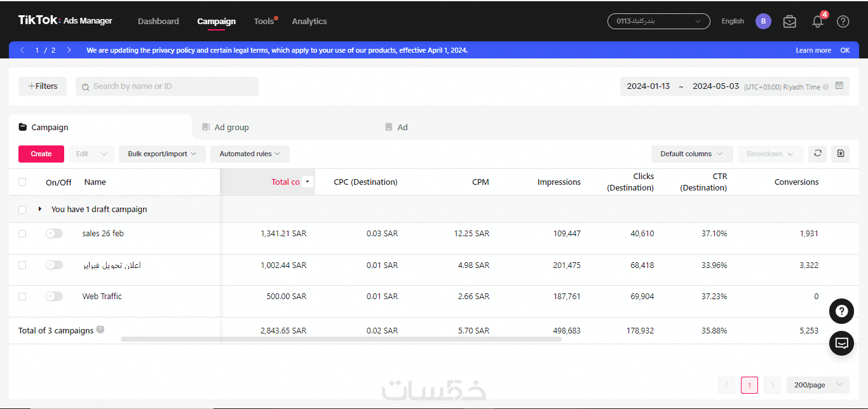Go to previous page of results
Image resolution: width=868 pixels, height=409 pixels.
pyautogui.click(x=727, y=385)
